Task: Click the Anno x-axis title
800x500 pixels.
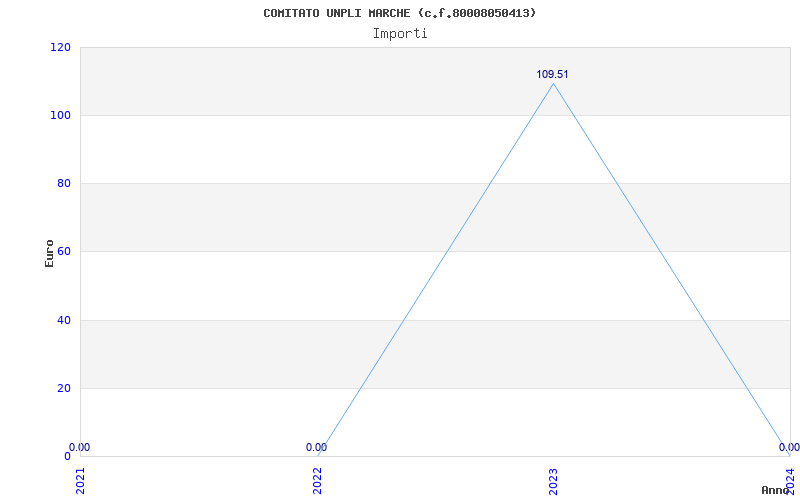Action: (775, 490)
